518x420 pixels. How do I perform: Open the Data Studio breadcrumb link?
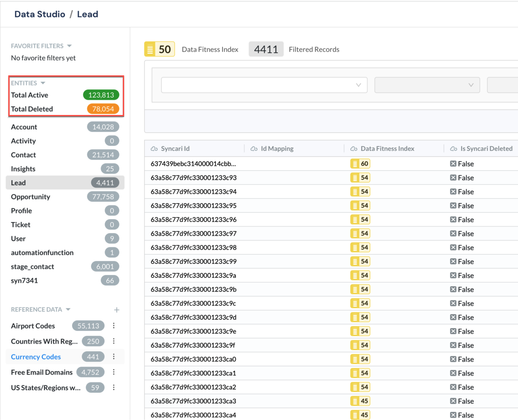point(40,14)
